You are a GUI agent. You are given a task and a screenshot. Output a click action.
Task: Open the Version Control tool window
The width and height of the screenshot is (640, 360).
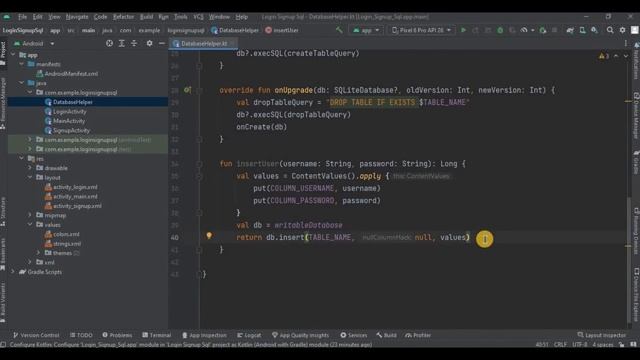[x=36, y=335]
